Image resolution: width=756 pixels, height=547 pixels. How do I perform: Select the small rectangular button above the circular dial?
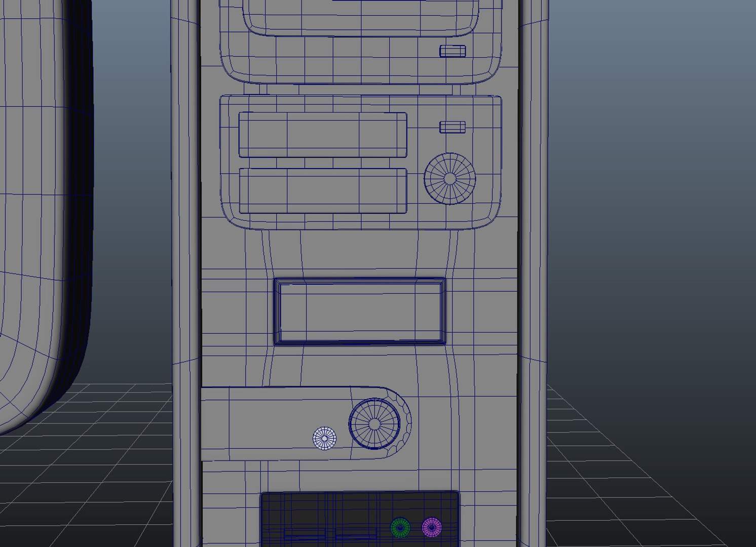point(452,127)
